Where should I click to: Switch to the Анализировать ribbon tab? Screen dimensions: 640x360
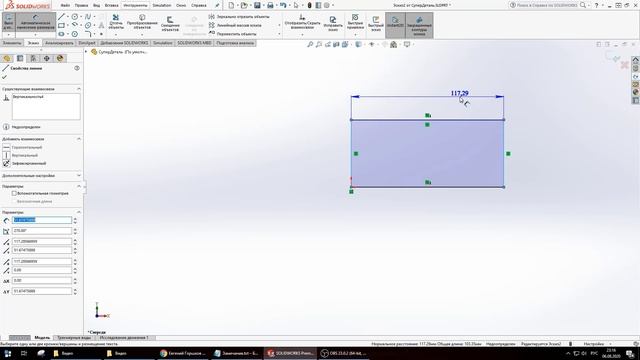pos(59,43)
